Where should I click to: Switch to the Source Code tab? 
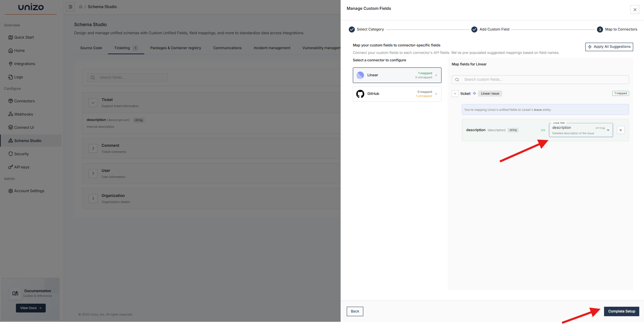point(91,48)
